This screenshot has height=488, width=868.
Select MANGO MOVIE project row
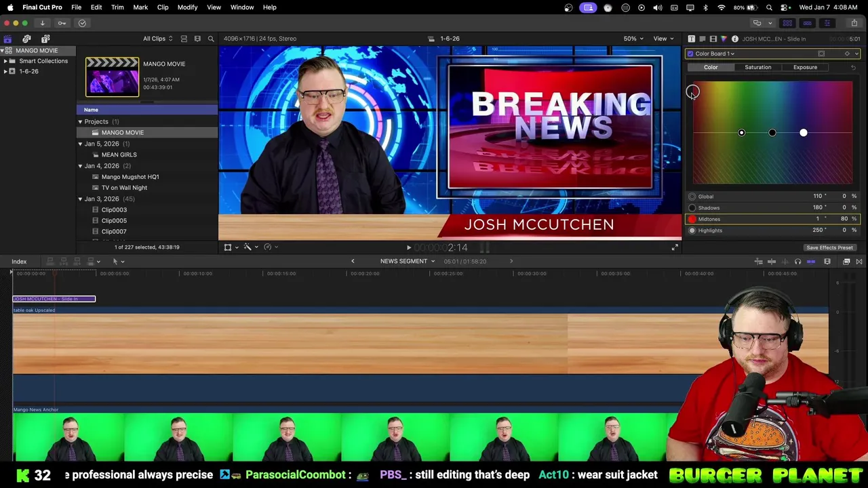[147, 133]
